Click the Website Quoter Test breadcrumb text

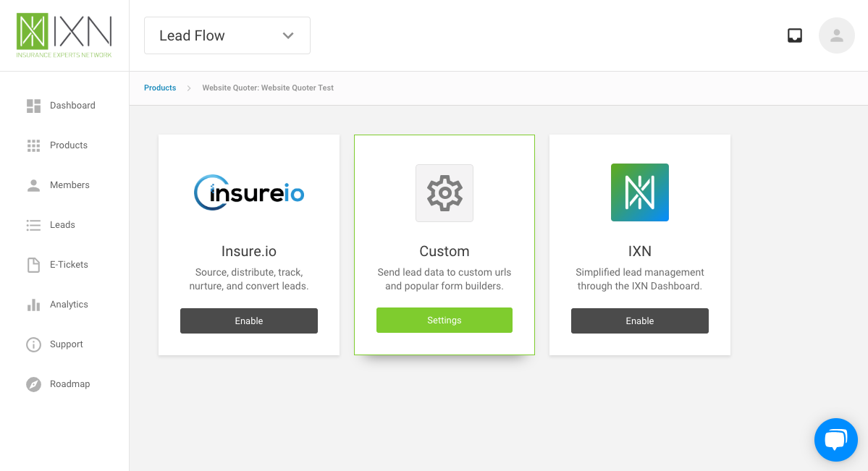(x=268, y=88)
